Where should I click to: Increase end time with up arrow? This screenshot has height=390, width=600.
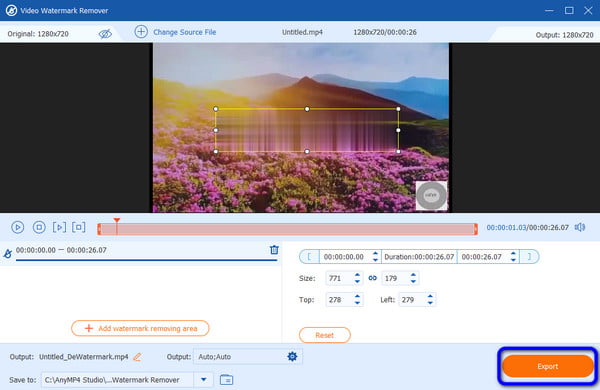tap(514, 253)
